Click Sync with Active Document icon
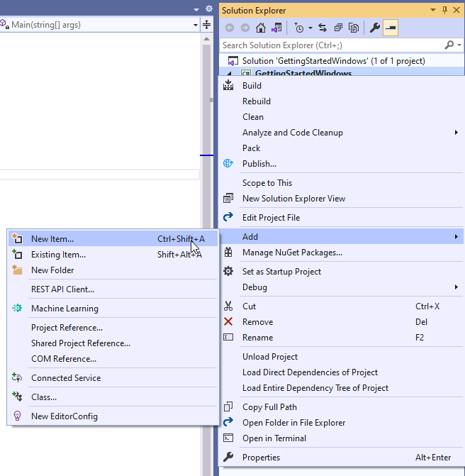Screen dimensions: 465x476 coord(323,28)
